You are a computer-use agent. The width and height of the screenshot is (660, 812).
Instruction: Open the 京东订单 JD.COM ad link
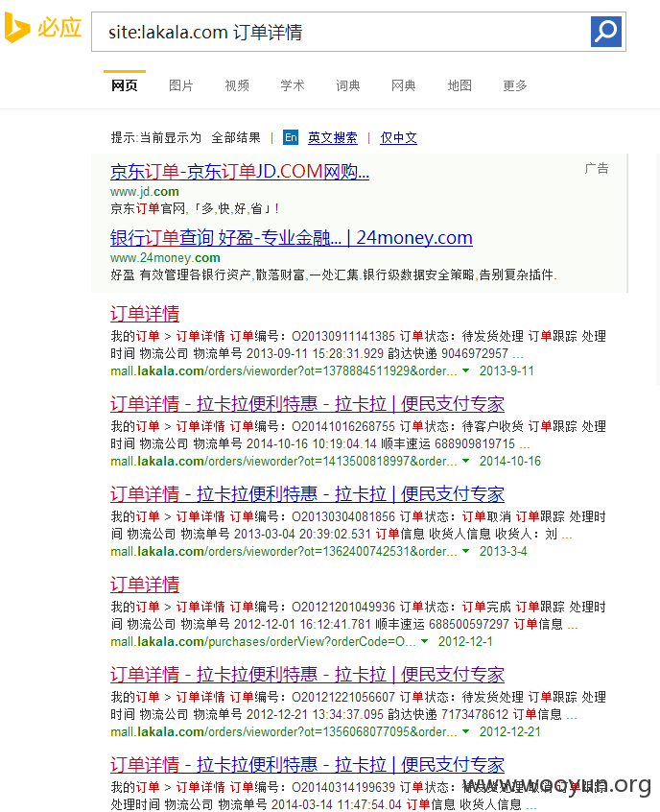(x=240, y=172)
